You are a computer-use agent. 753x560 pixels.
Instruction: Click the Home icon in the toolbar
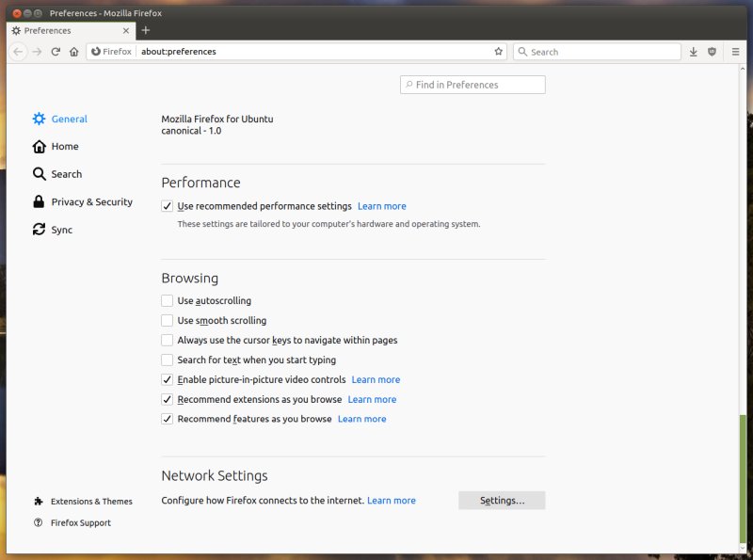(x=74, y=52)
